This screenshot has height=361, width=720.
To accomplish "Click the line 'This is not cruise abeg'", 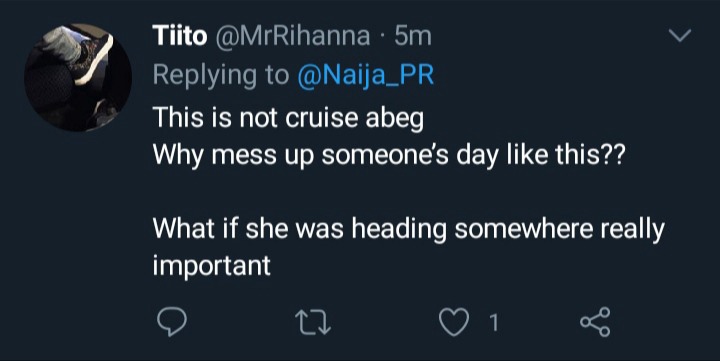I will coord(288,118).
